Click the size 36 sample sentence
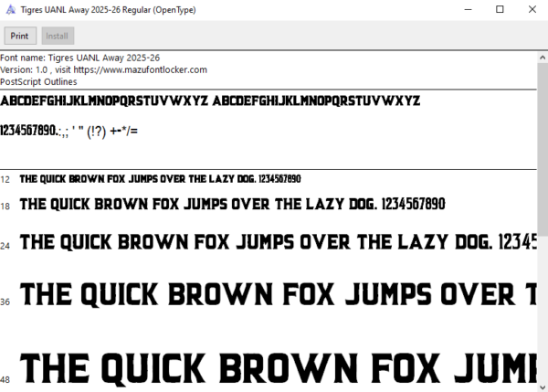Viewport: 548px width, 392px height. click(279, 294)
